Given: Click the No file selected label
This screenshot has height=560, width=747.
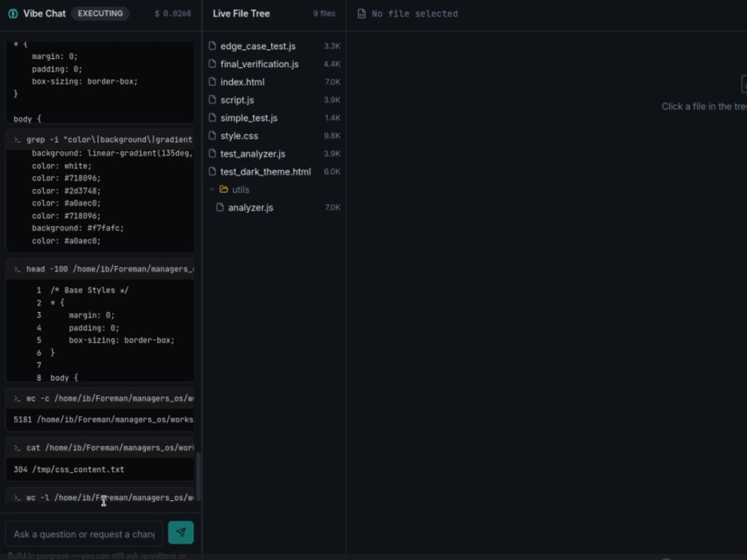Looking at the screenshot, I should click(x=415, y=13).
